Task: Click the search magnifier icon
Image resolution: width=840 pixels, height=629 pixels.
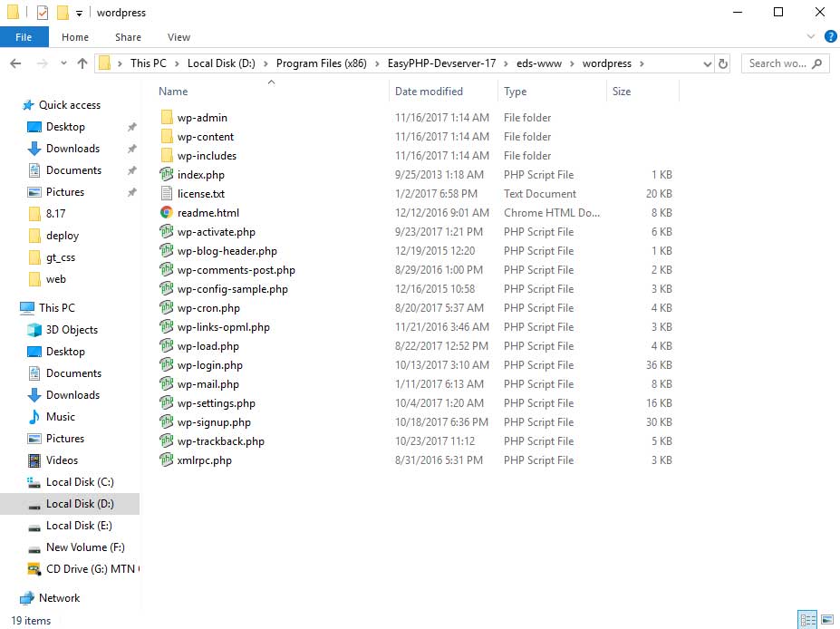Action: pyautogui.click(x=816, y=63)
